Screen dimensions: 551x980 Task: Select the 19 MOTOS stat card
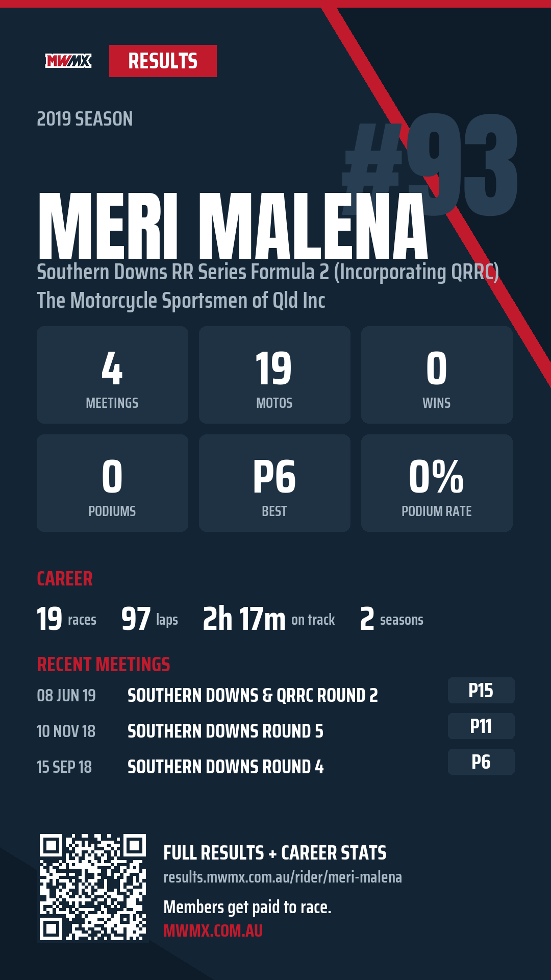coord(274,375)
